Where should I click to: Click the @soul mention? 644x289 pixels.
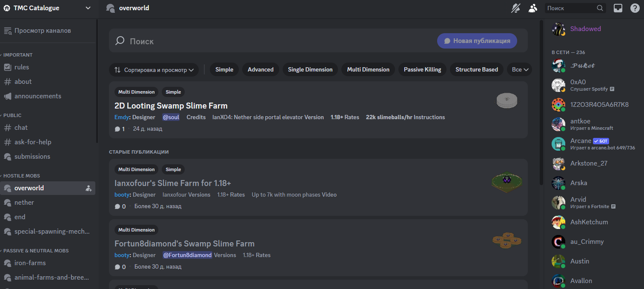pyautogui.click(x=171, y=117)
